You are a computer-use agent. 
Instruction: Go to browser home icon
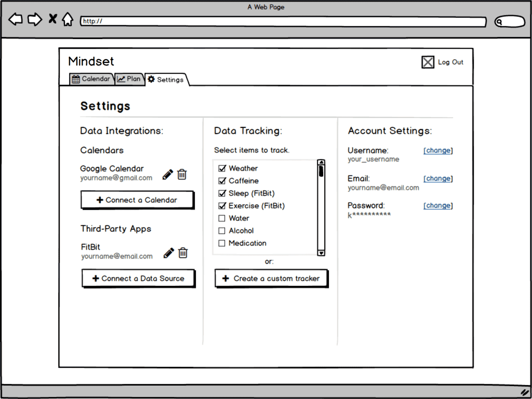(x=68, y=19)
